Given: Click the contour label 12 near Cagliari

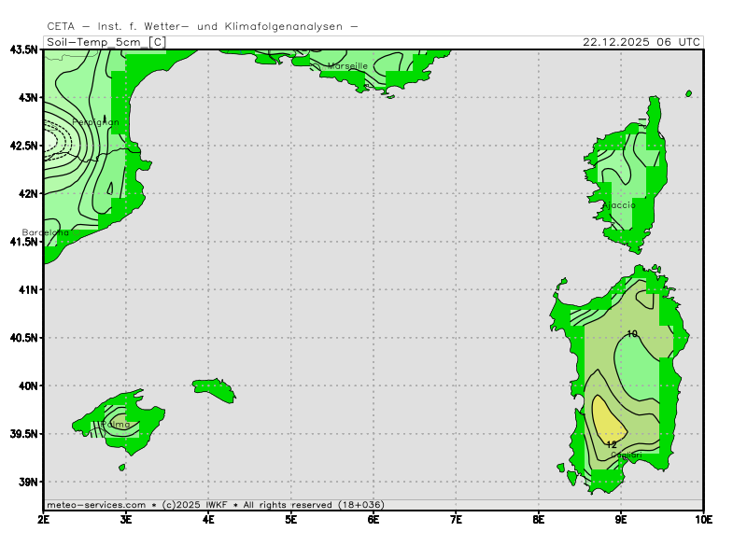Looking at the screenshot, I should coord(611,445).
